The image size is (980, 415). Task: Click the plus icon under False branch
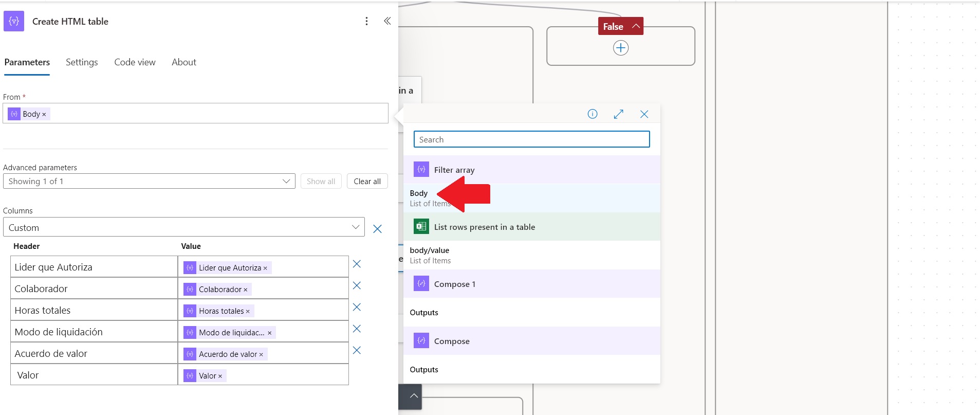621,48
